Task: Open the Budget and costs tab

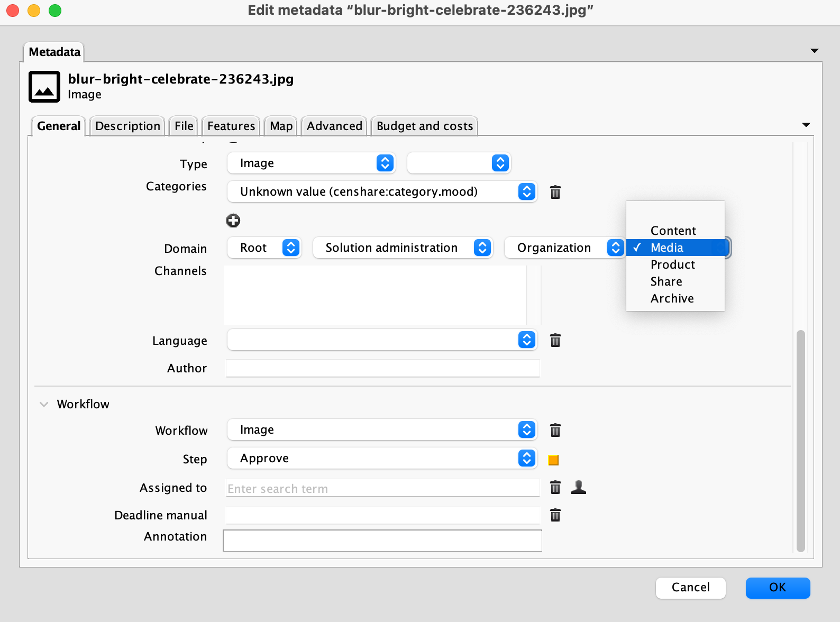Action: pyautogui.click(x=424, y=126)
